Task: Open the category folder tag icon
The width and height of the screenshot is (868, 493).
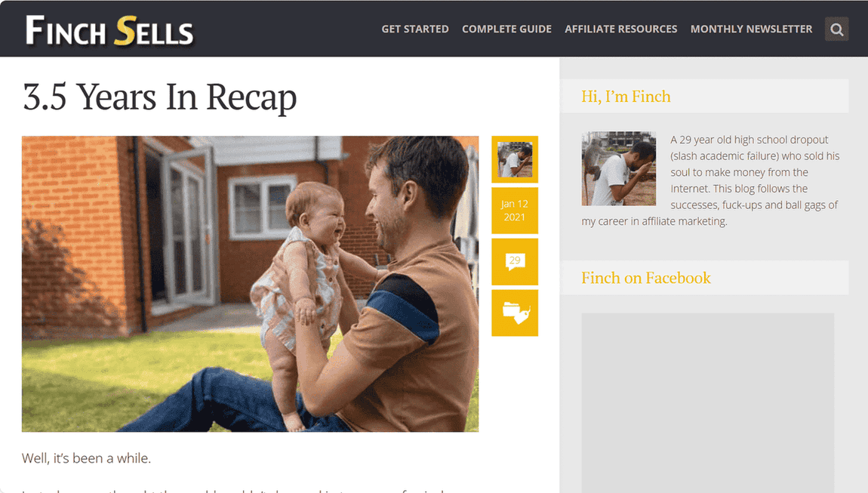Action: click(515, 313)
